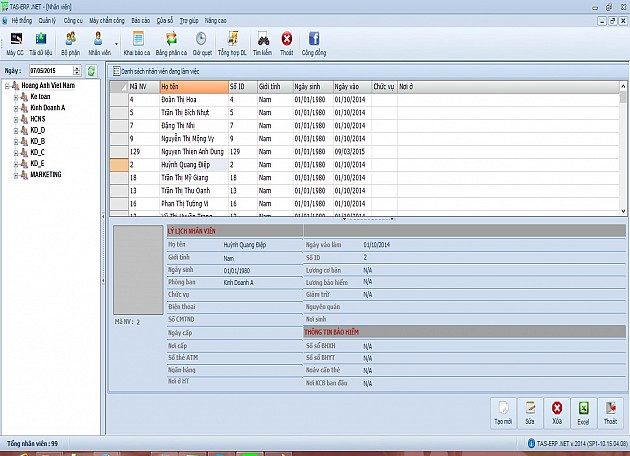Open the Hệ thống menu
The image size is (630, 456).
coord(20,20)
